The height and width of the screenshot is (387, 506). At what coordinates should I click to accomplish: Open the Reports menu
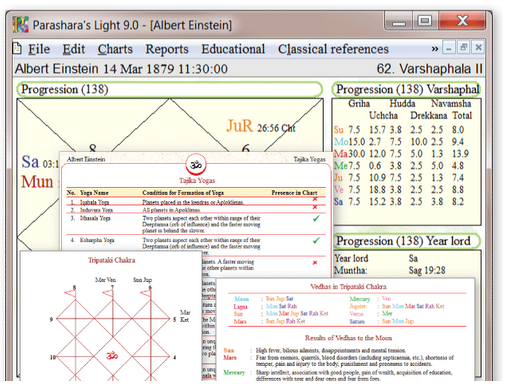(167, 49)
